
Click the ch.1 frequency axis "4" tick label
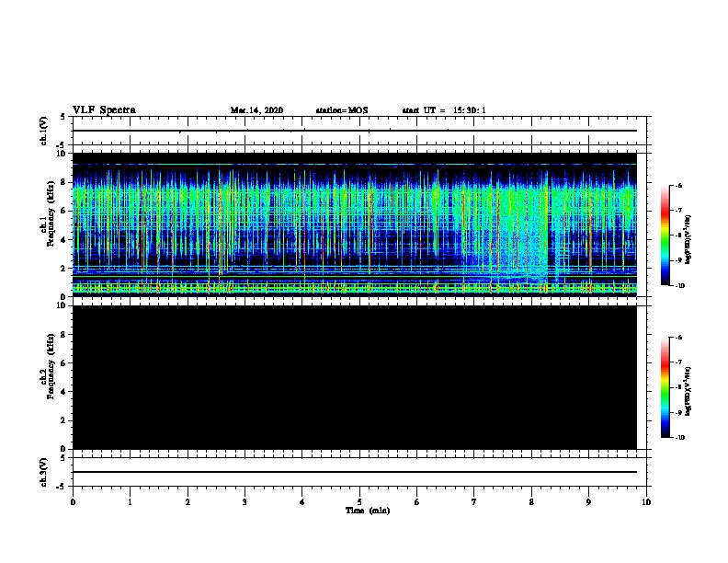[63, 240]
